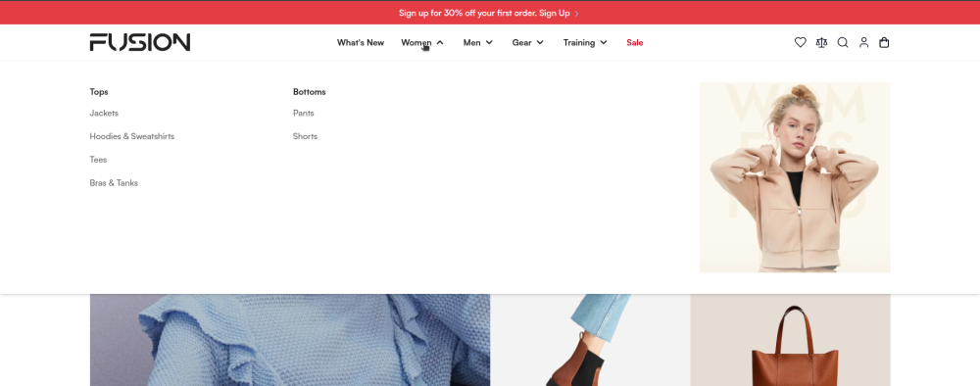Expand the Gear menu chevron
This screenshot has width=980, height=386.
540,42
